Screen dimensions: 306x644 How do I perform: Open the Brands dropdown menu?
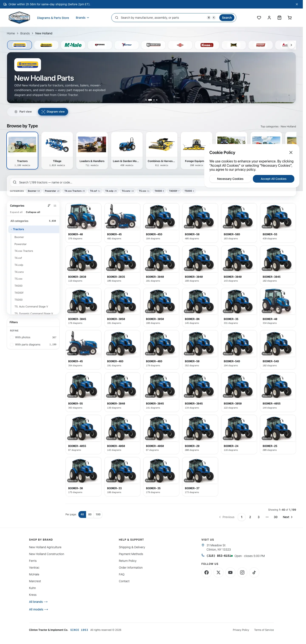pos(83,18)
